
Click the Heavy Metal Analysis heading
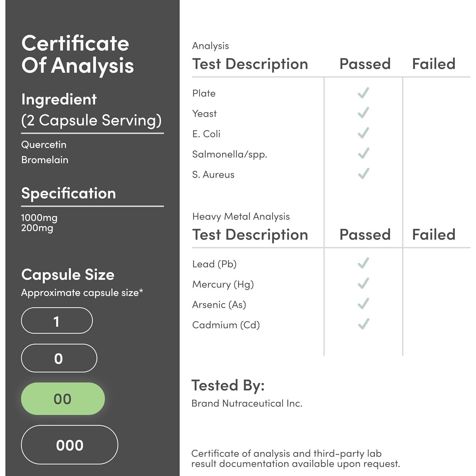click(241, 216)
